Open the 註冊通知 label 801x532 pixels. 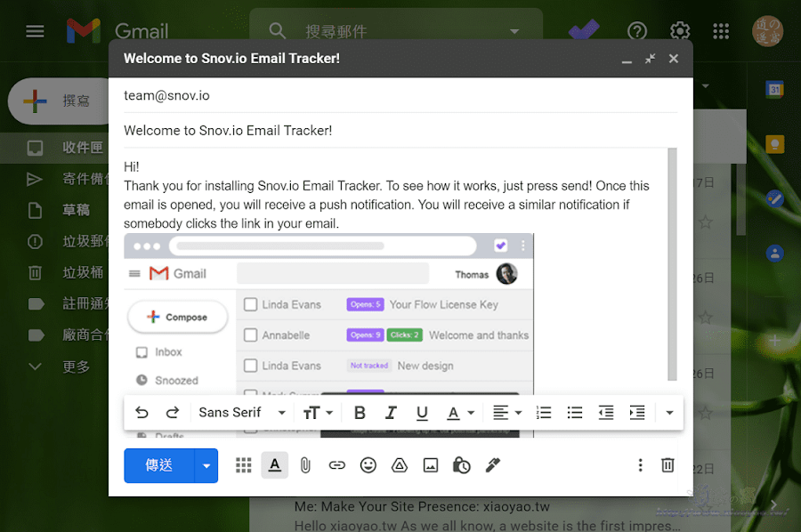click(54, 303)
